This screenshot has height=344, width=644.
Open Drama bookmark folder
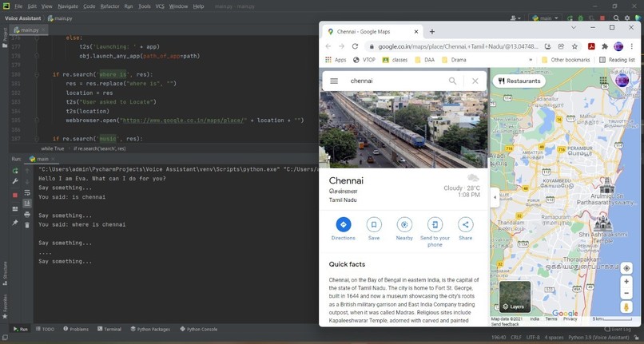[454, 60]
